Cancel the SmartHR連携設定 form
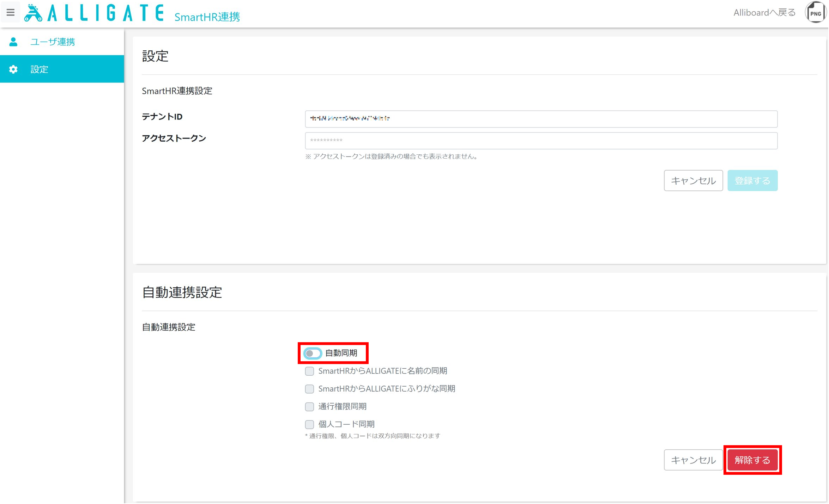 pyautogui.click(x=694, y=181)
